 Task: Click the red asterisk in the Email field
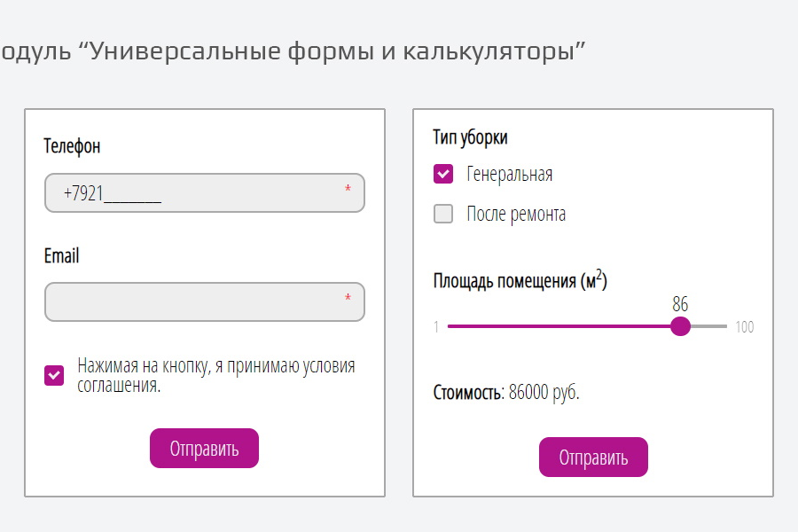(x=348, y=298)
